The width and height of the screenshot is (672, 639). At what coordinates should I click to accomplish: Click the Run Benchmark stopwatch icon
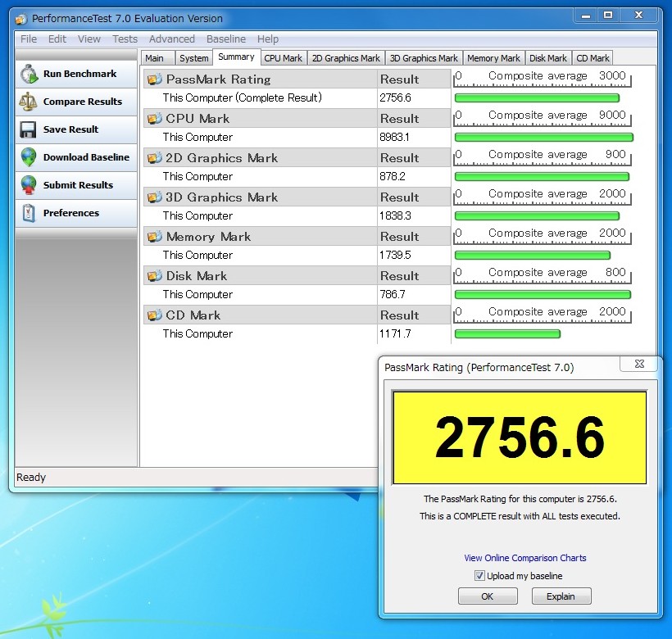pyautogui.click(x=30, y=74)
